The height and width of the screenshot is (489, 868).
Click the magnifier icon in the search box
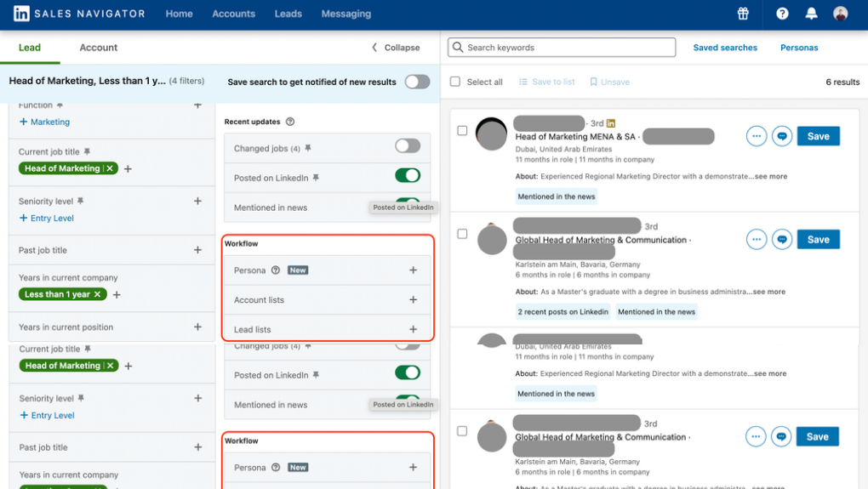(x=458, y=47)
